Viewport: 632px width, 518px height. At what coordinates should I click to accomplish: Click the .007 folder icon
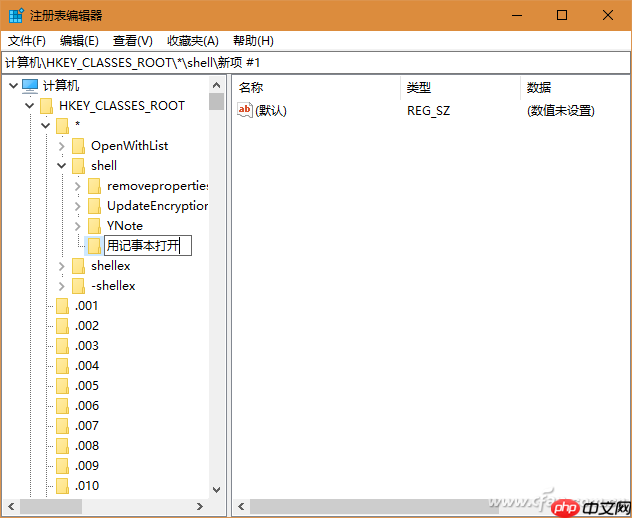click(x=62, y=426)
